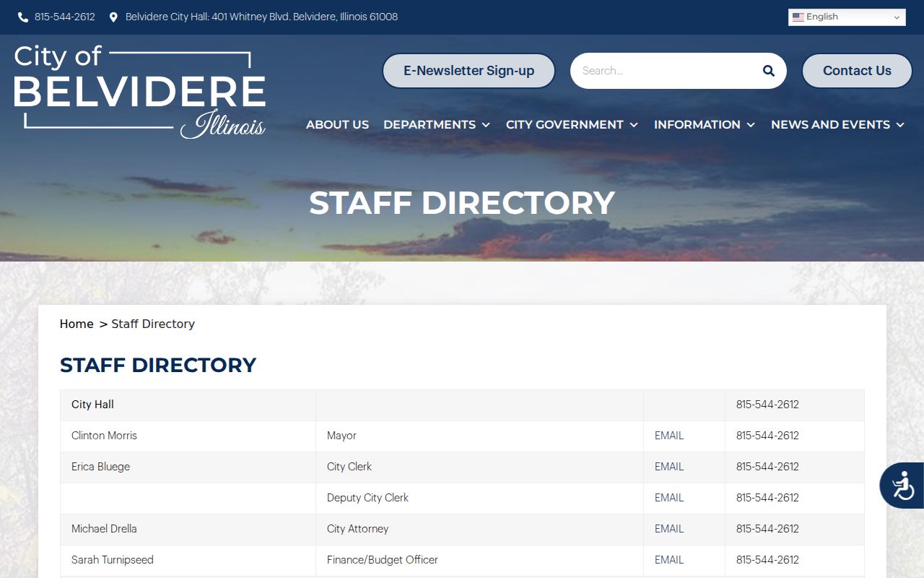Email Finance/Budget Officer Sarah Turnipseed

(669, 560)
